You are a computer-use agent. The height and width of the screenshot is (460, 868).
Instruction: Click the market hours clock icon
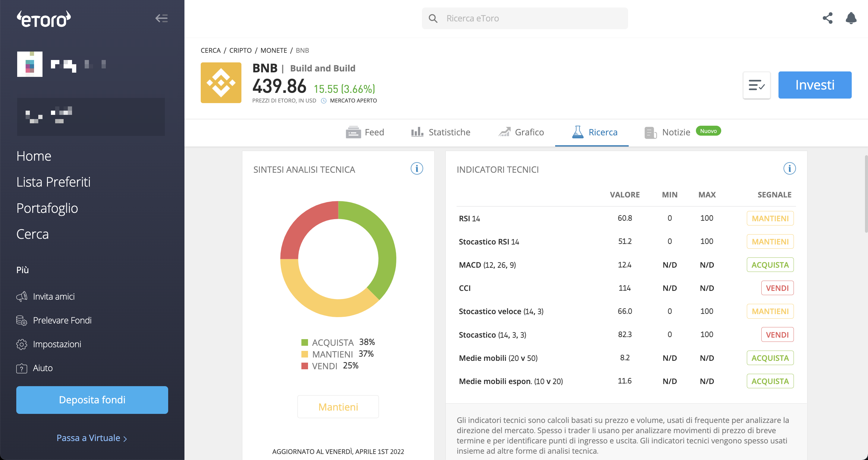coord(323,100)
